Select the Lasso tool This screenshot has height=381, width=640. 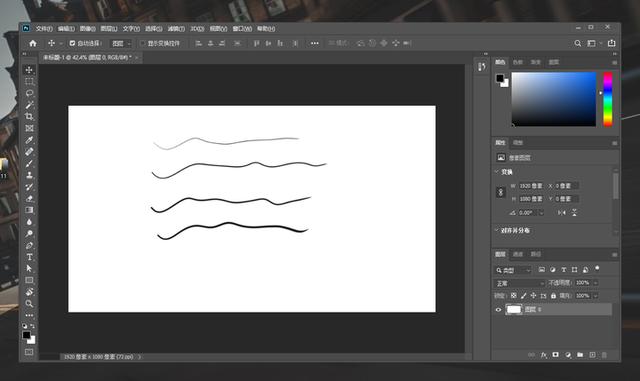click(29, 93)
